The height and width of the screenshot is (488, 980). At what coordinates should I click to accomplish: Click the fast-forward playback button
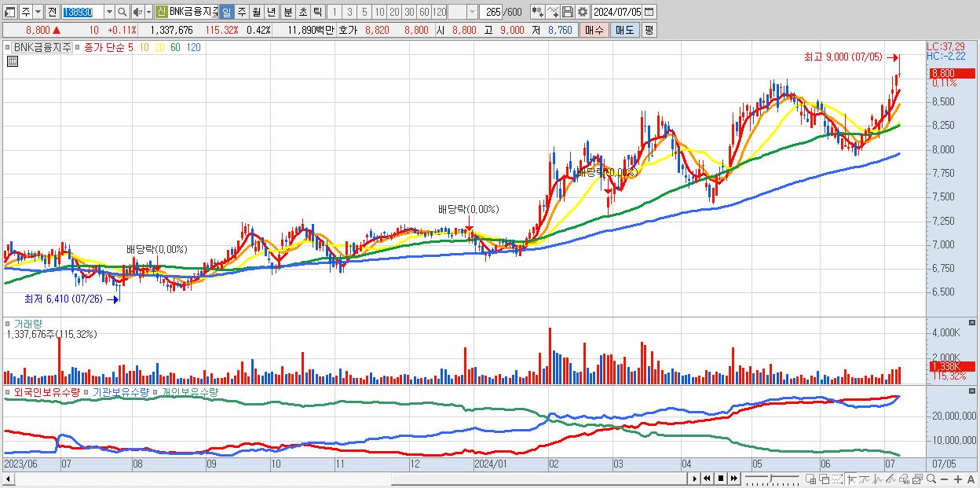pyautogui.click(x=733, y=479)
